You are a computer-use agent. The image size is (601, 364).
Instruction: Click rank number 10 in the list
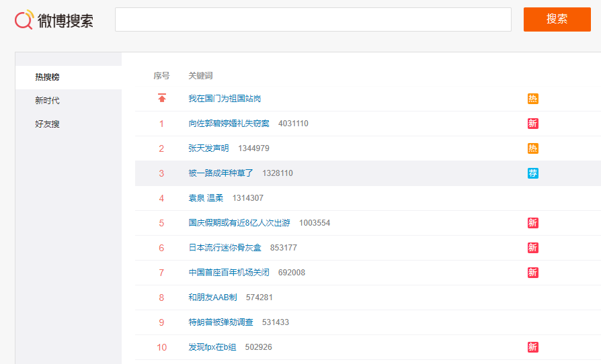click(162, 347)
